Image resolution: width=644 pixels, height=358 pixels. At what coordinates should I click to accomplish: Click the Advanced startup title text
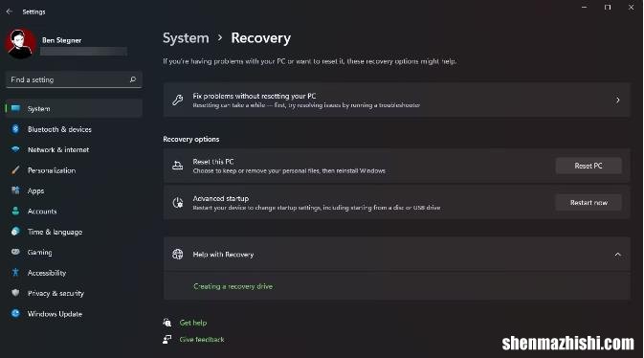[x=220, y=198]
